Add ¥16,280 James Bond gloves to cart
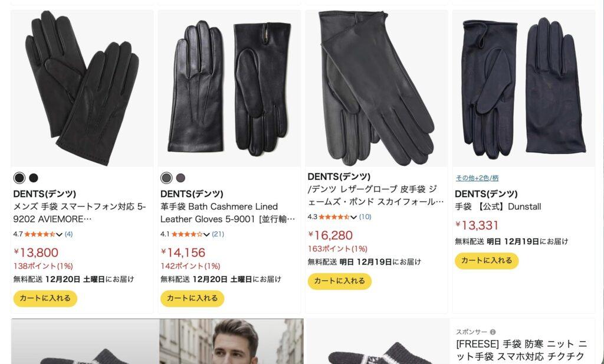 [339, 281]
